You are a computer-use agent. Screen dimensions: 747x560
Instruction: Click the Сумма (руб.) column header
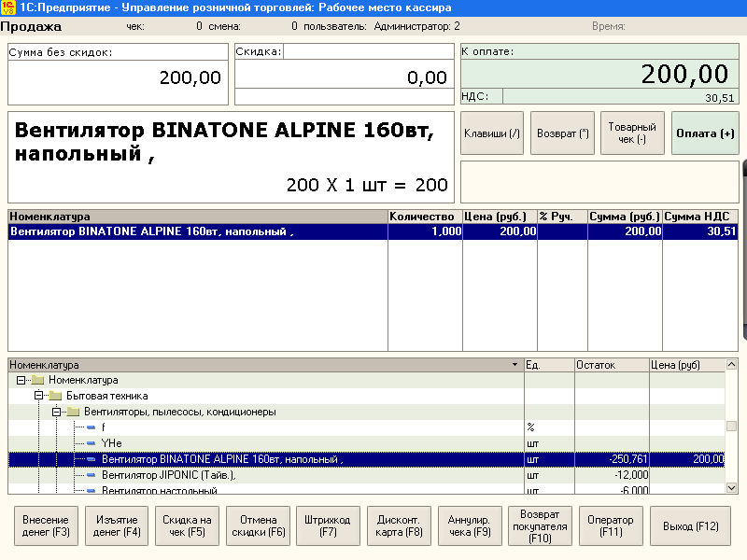[x=625, y=217]
